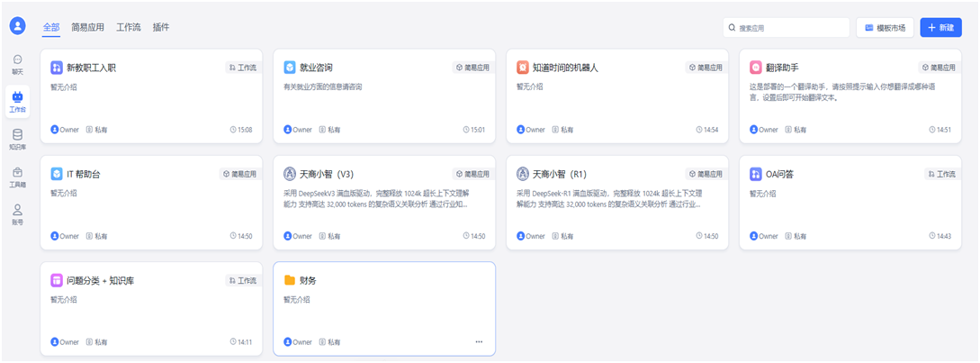Switch to the 插件 tab
Viewport: 980px width, 363px height.
[x=161, y=28]
